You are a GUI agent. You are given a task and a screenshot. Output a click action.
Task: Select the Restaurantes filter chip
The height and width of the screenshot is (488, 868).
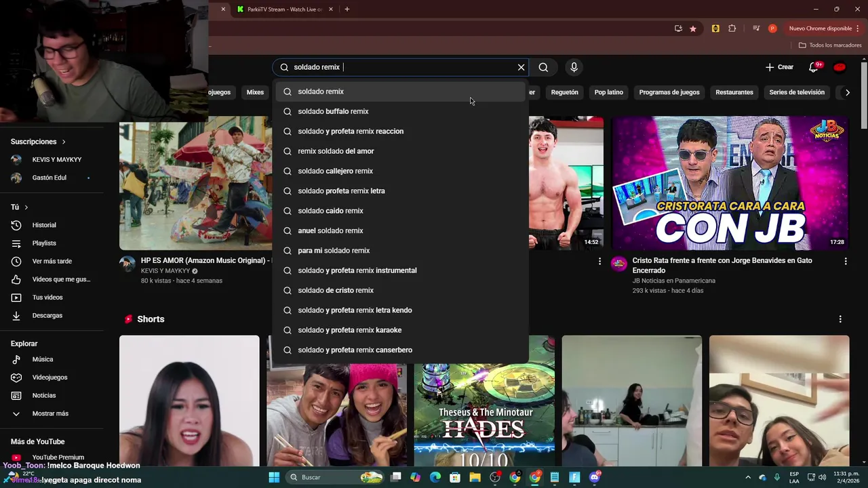coord(734,92)
